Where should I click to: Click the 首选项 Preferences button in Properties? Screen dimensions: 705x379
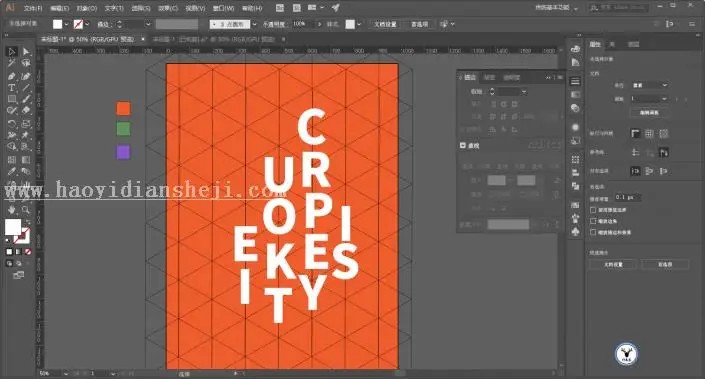coord(665,264)
